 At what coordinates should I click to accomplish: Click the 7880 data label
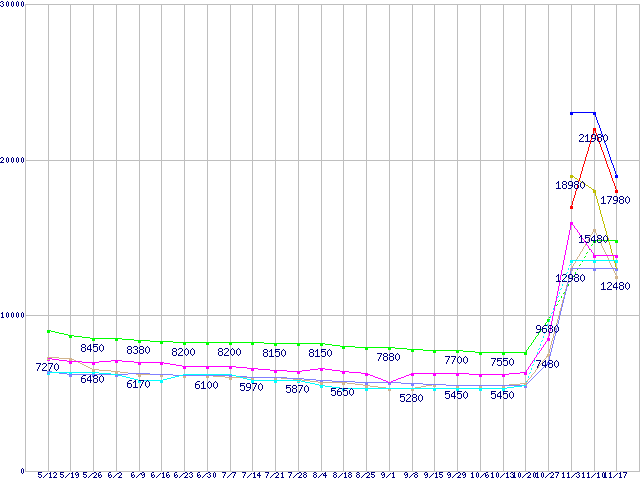pyautogui.click(x=388, y=357)
